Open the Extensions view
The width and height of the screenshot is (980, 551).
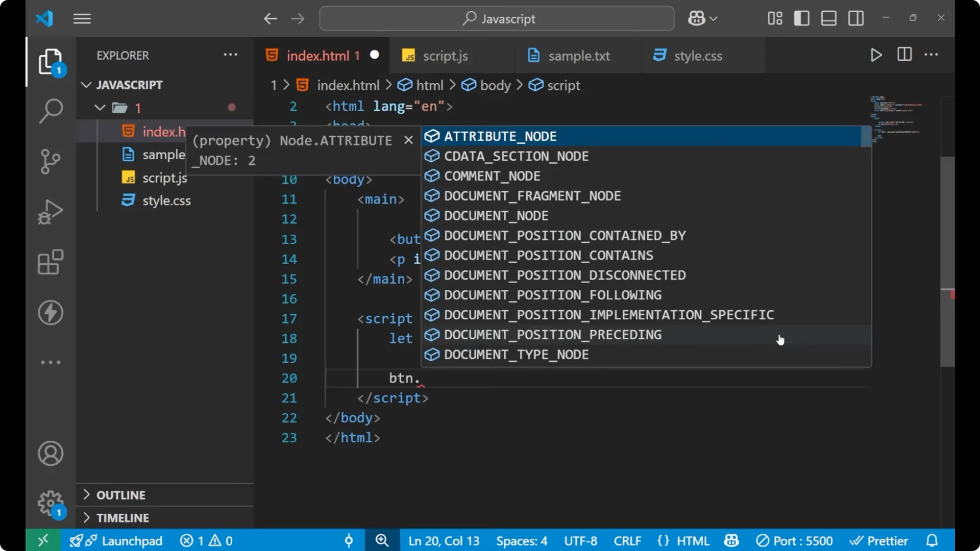pos(50,262)
